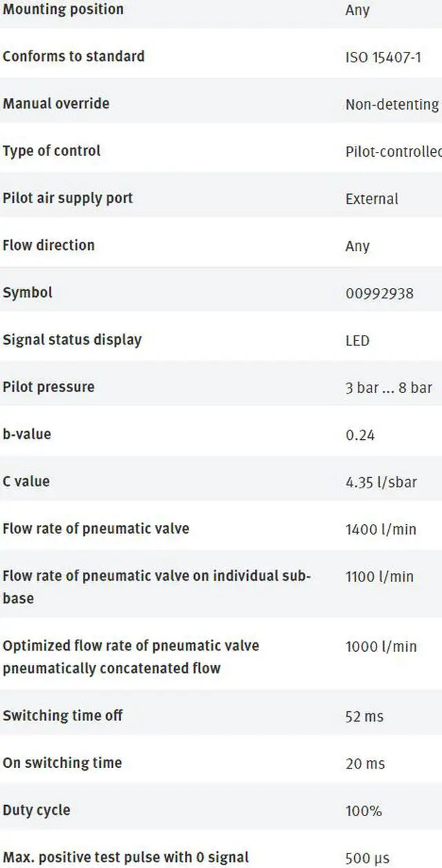442x868 pixels.
Task: Click the C value 4.35 l/sbar figure
Action: click(381, 482)
